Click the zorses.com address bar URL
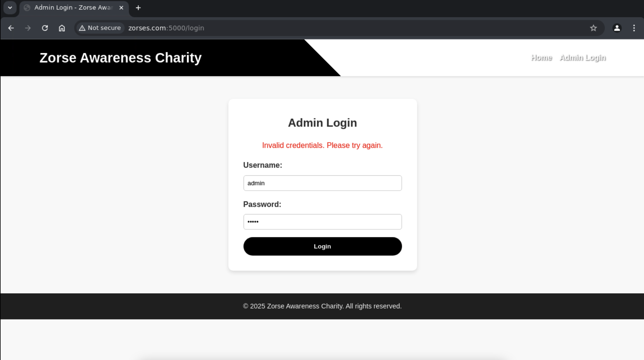This screenshot has width=644, height=360. (166, 28)
